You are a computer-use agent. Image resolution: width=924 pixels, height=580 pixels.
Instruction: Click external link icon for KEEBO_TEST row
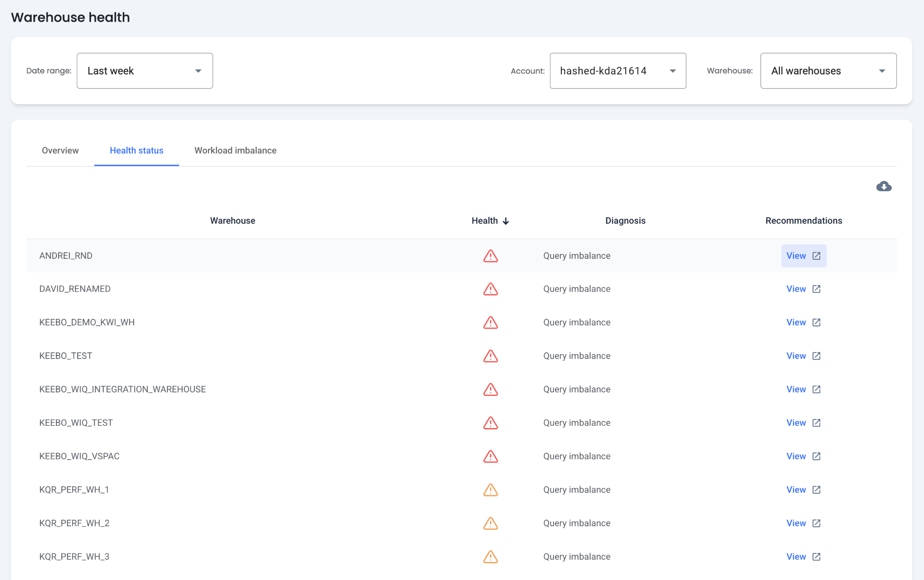(x=816, y=356)
